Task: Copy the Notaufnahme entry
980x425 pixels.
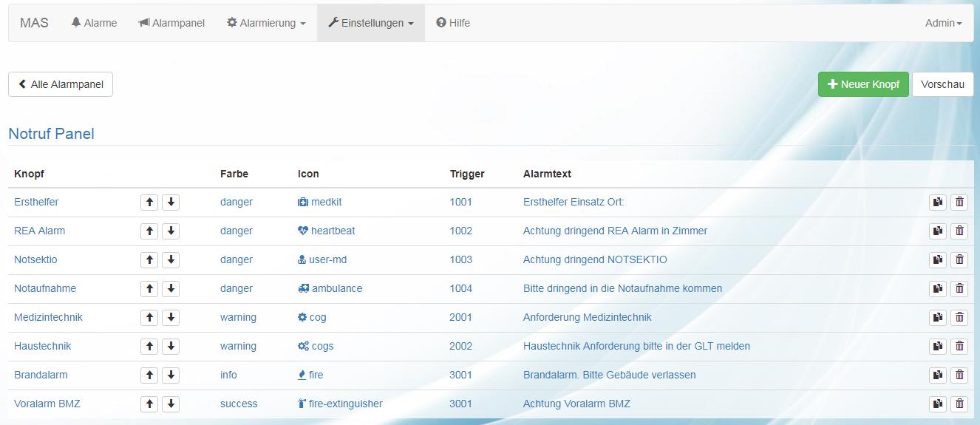Action: point(938,289)
